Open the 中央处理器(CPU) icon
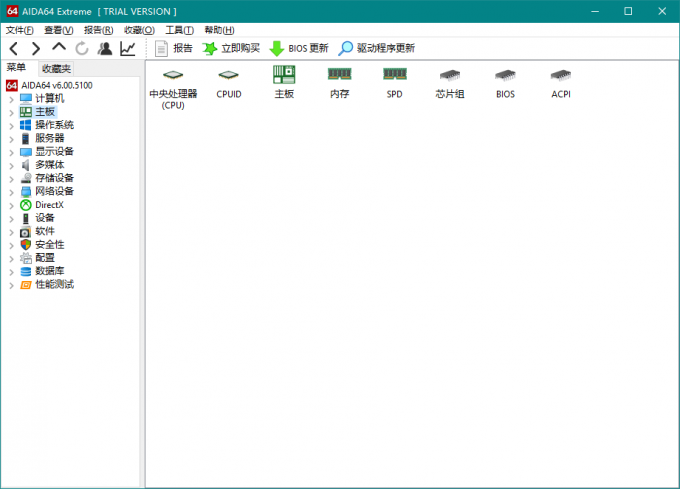 coord(173,88)
